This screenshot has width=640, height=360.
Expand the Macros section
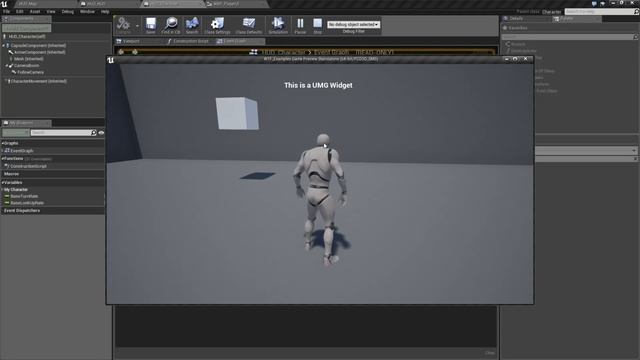click(x=11, y=174)
